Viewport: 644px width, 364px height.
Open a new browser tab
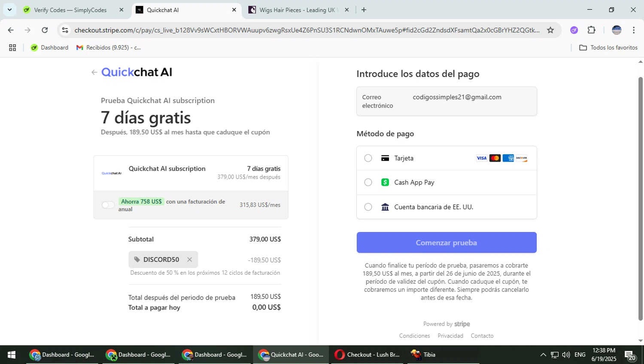(364, 10)
